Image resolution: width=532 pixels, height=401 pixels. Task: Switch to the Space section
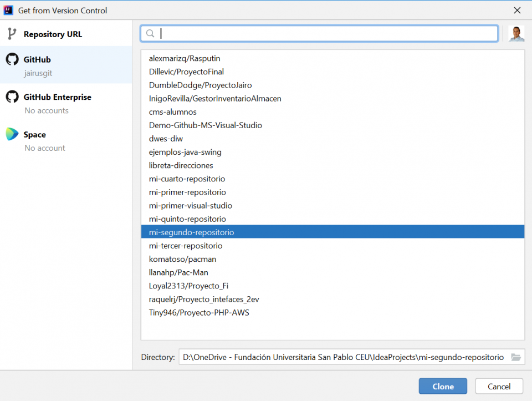click(66, 140)
